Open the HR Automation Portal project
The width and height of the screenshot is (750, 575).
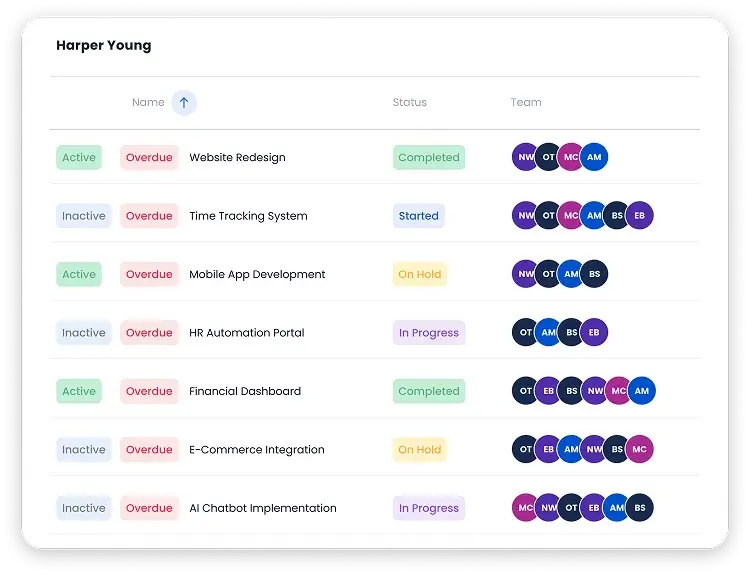(246, 332)
